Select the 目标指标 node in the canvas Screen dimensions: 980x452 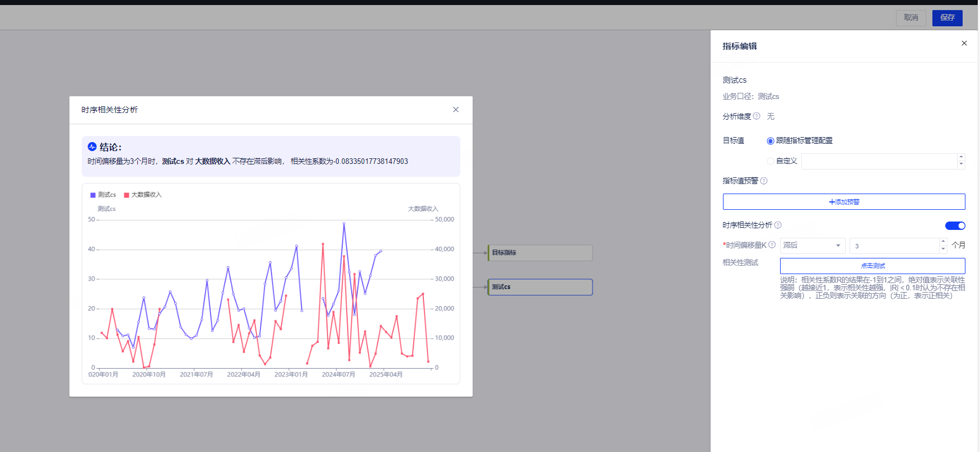coord(540,253)
